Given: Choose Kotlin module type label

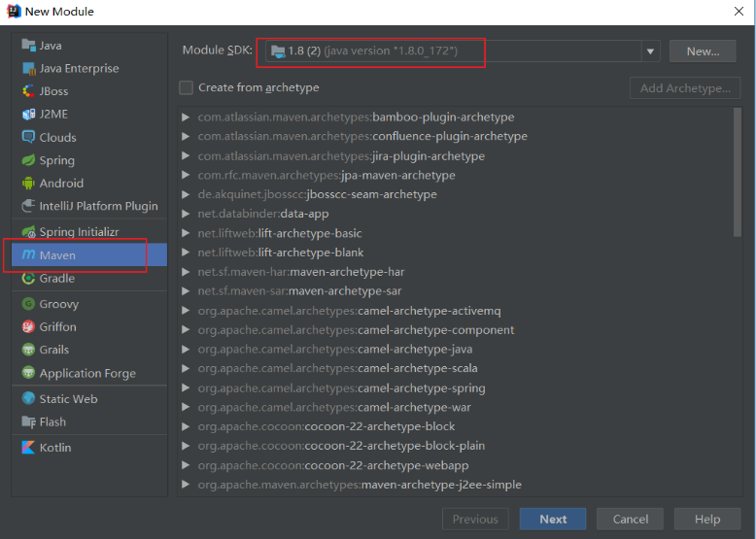Looking at the screenshot, I should (55, 448).
